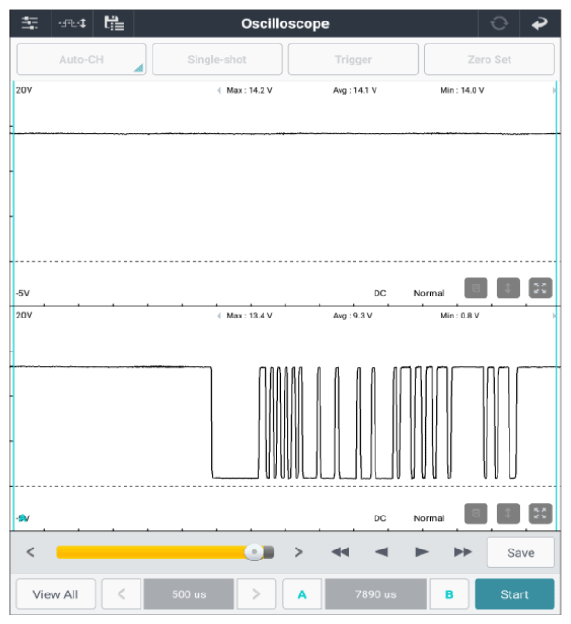Click the waveform trigger adjust icon
The width and height of the screenshot is (571, 624).
pyautogui.click(x=72, y=23)
